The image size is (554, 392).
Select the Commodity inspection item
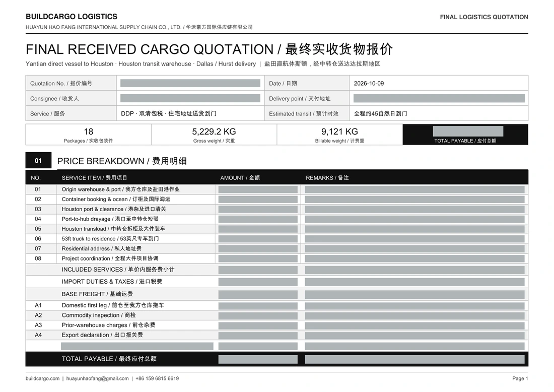click(99, 315)
